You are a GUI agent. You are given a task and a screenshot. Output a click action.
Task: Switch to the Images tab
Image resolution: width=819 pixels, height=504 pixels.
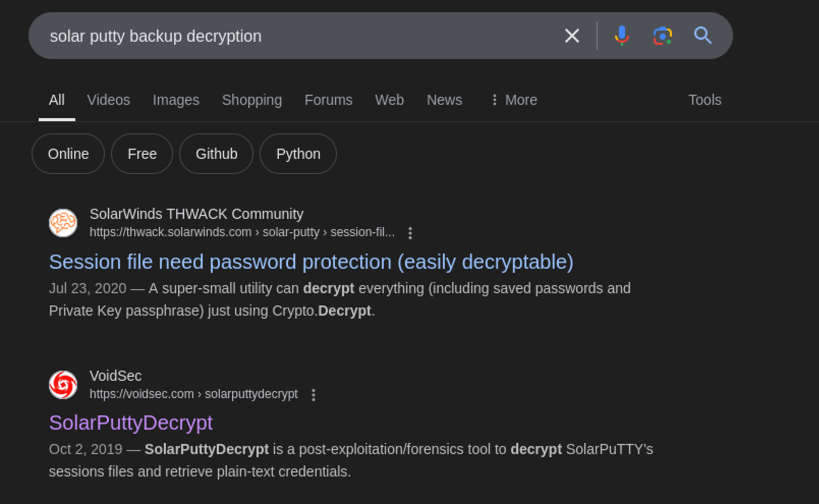point(176,100)
